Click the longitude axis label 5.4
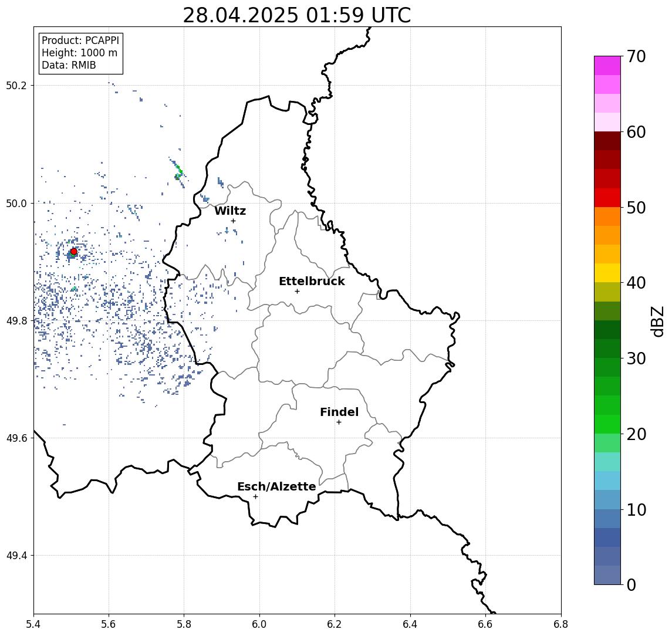 [33, 624]
